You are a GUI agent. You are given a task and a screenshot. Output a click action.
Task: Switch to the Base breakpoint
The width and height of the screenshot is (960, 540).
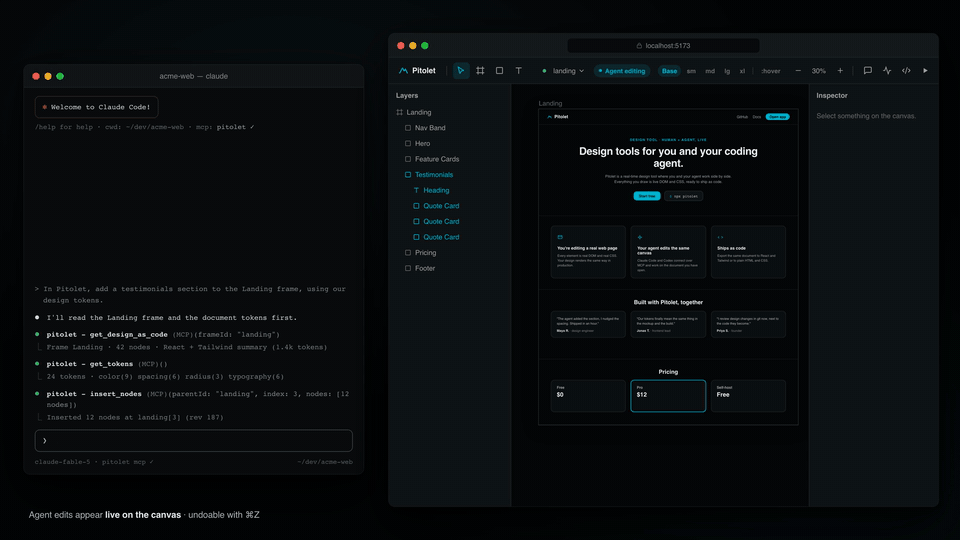click(669, 71)
